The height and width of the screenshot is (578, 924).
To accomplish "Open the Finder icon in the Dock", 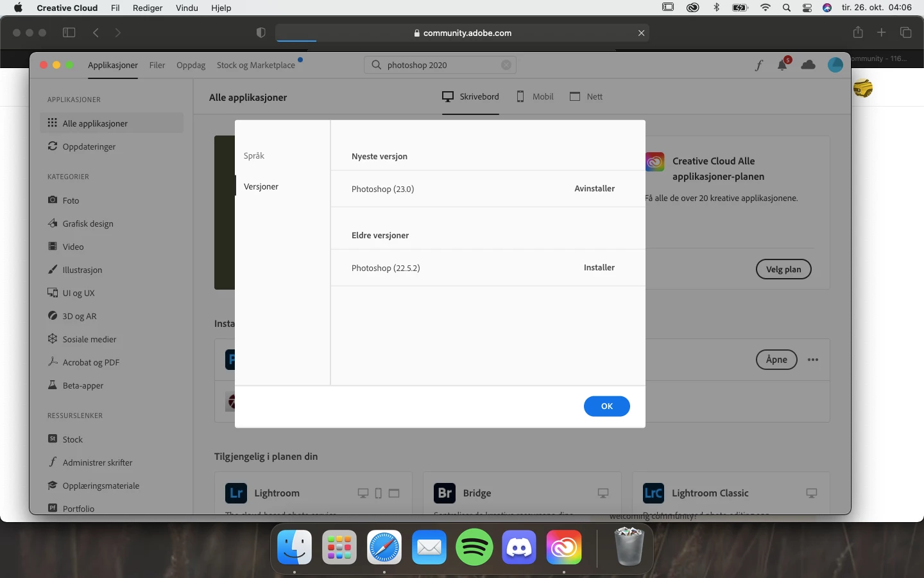I will pos(295,548).
